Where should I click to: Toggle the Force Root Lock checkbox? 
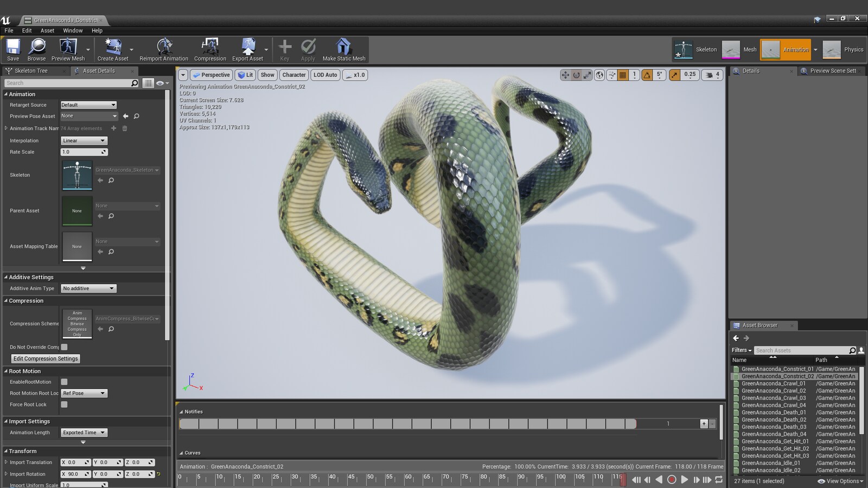click(x=64, y=404)
